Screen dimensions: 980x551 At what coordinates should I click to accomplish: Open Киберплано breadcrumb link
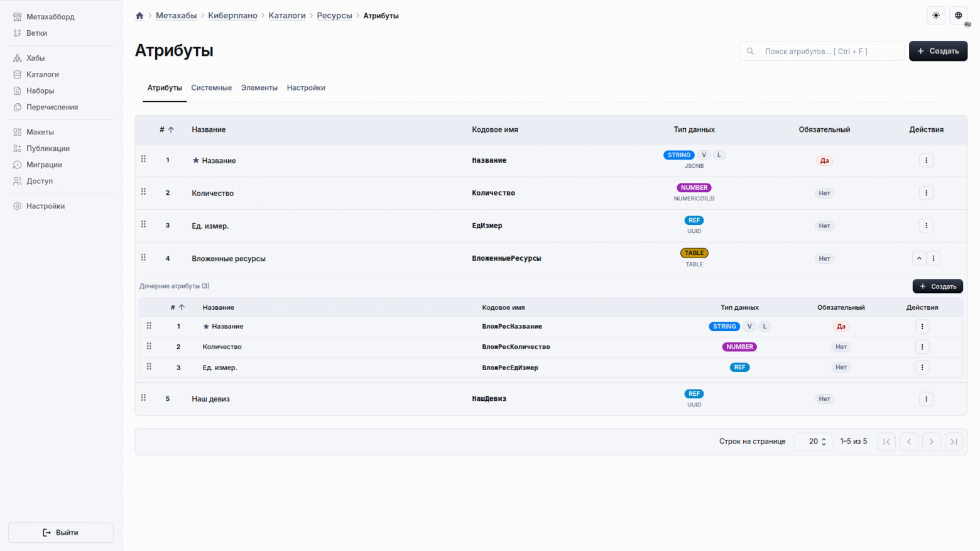[x=232, y=16]
